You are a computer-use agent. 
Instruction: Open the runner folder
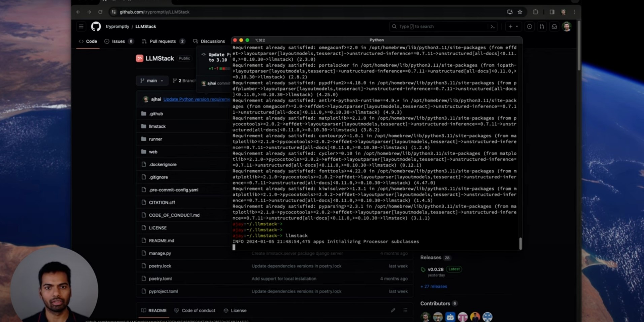click(x=156, y=139)
